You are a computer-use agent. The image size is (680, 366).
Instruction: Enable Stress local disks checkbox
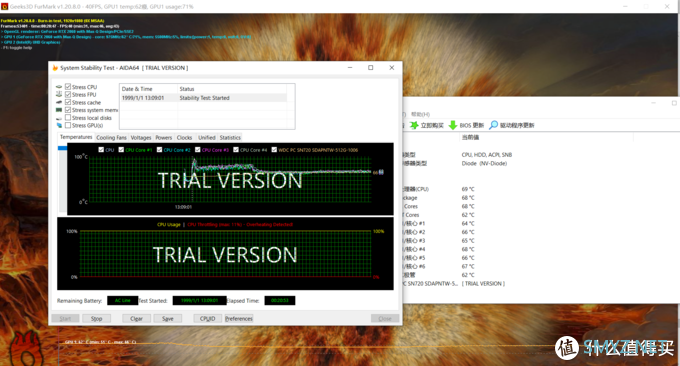(68, 118)
